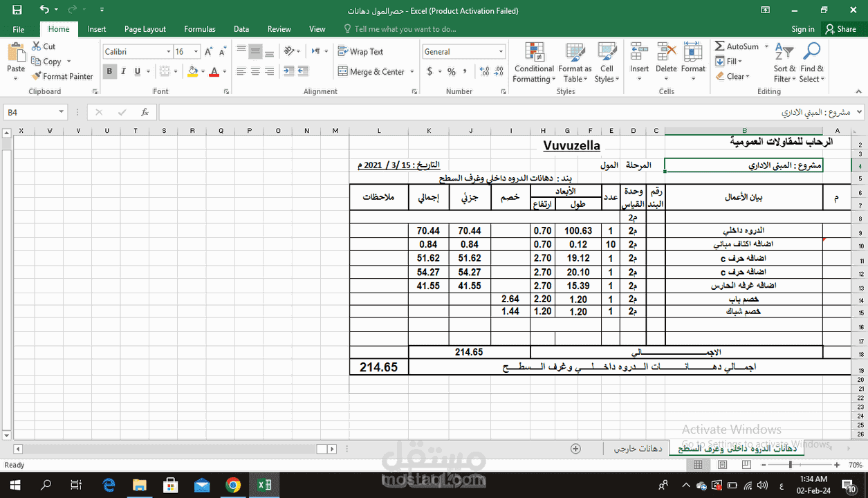Viewport: 868px width, 498px height.
Task: Open Conditional Formatting menu
Action: click(x=534, y=62)
